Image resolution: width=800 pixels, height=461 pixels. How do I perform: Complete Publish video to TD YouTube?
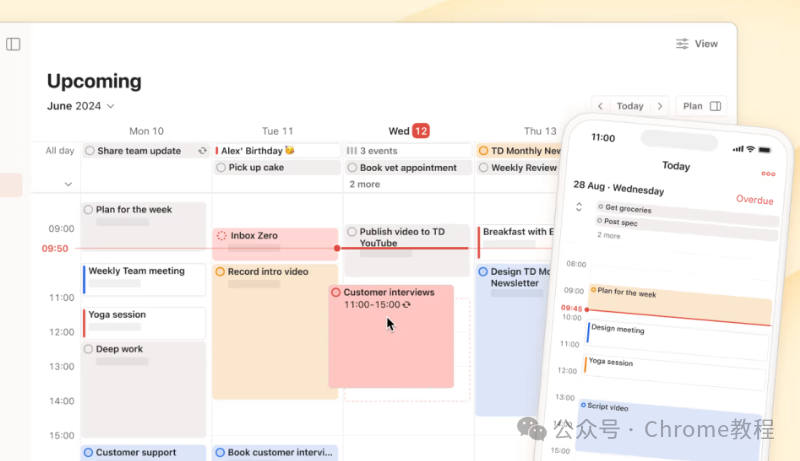point(352,232)
